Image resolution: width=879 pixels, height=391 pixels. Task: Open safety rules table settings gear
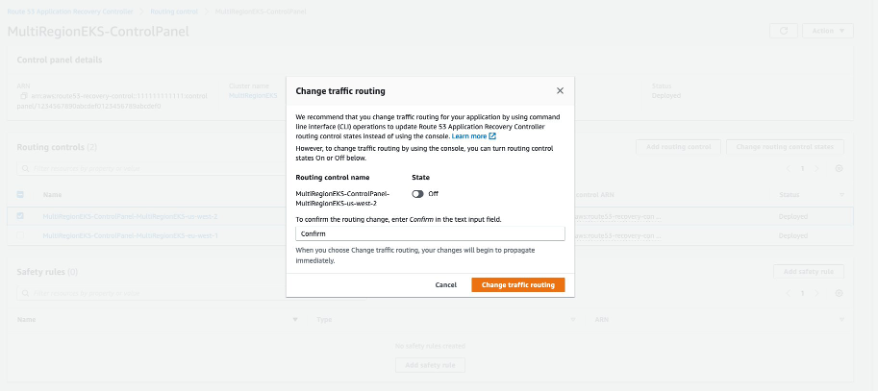click(x=839, y=293)
